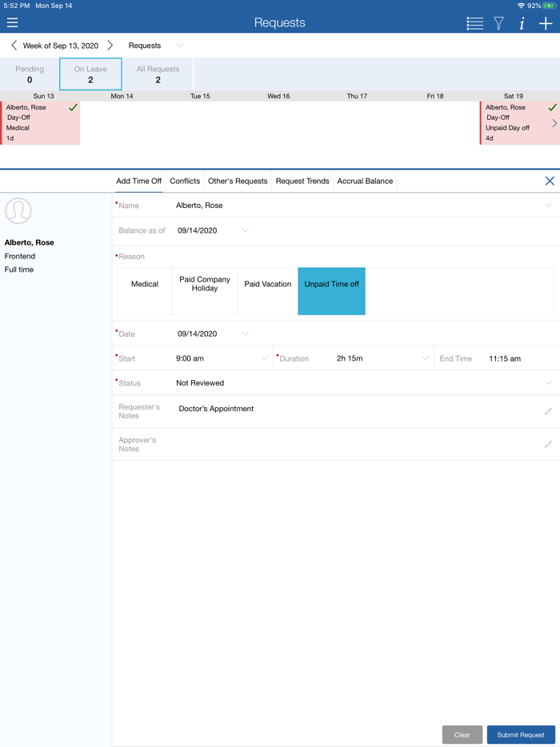Open the Start time dropdown
Image resolution: width=560 pixels, height=747 pixels.
coord(264,358)
